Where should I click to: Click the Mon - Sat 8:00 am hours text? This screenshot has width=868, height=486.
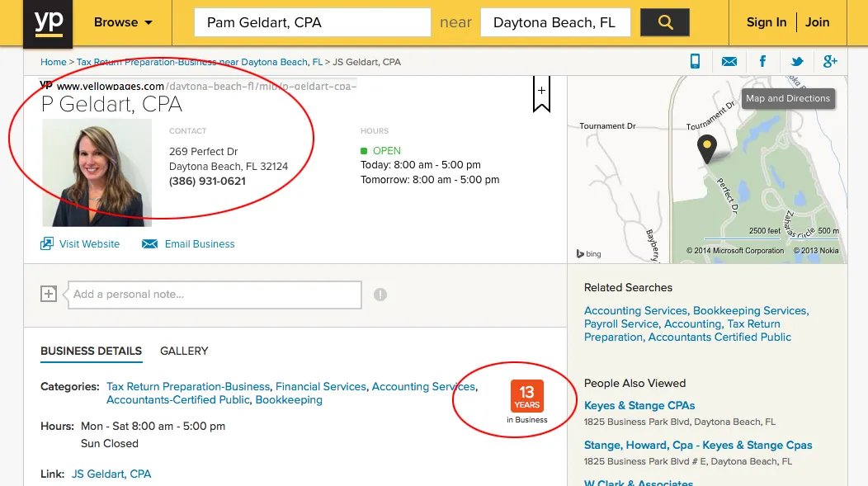coord(153,427)
